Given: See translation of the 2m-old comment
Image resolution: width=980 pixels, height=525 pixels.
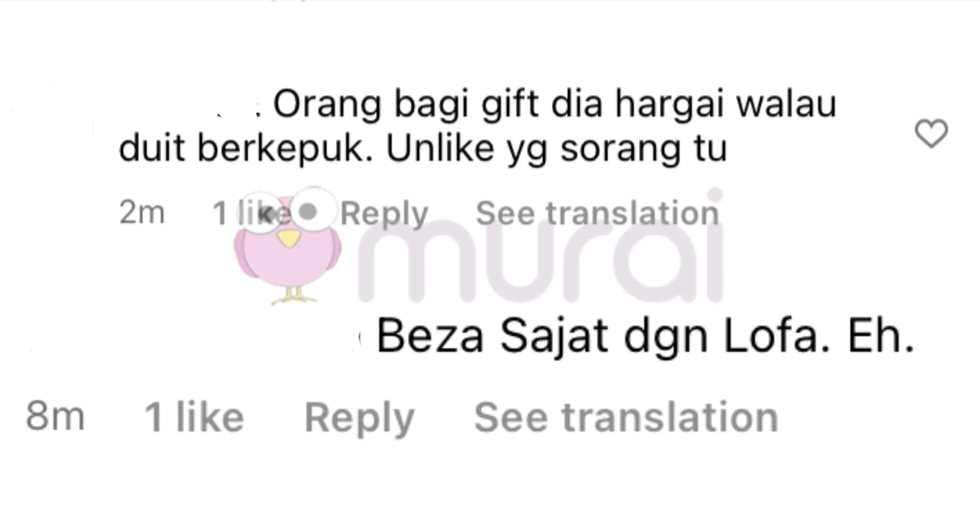Looking at the screenshot, I should [x=597, y=213].
